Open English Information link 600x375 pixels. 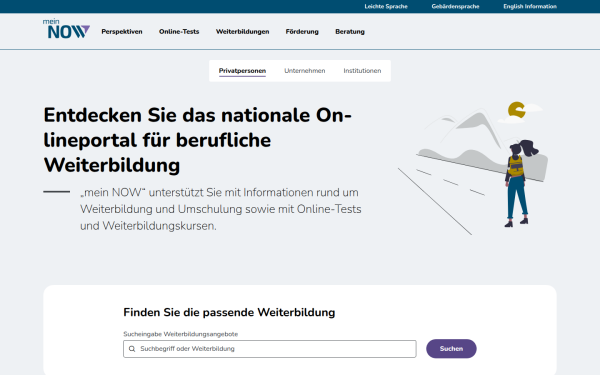[x=530, y=7]
